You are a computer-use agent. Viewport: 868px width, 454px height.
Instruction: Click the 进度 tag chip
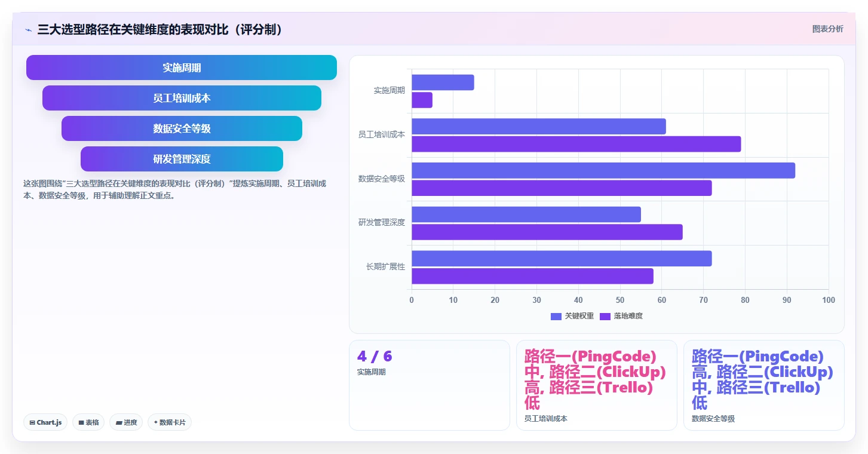[126, 422]
